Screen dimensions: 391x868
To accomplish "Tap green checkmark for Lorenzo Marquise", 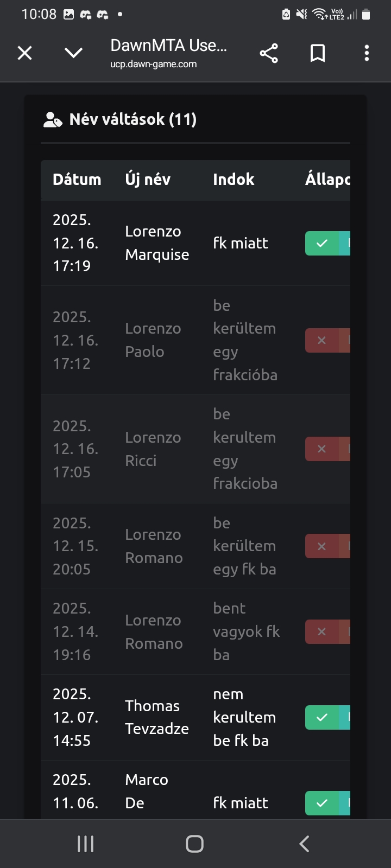I will [x=322, y=243].
